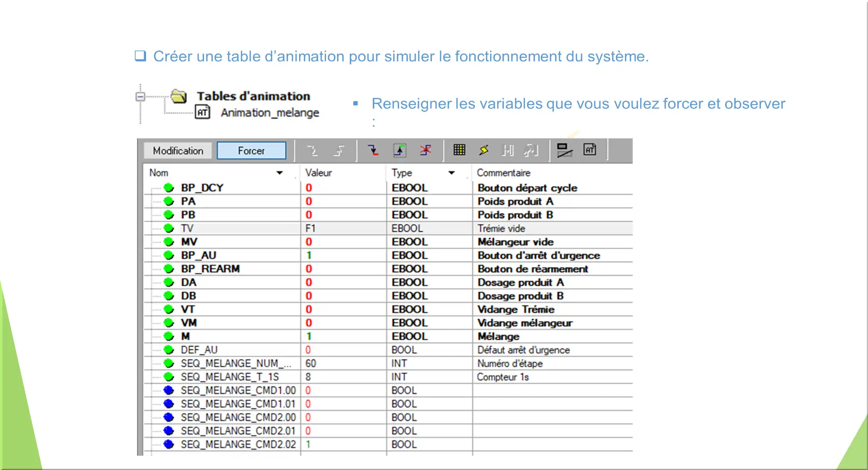The width and height of the screenshot is (868, 470).
Task: Open the Nom column dropdown arrow
Action: [280, 173]
